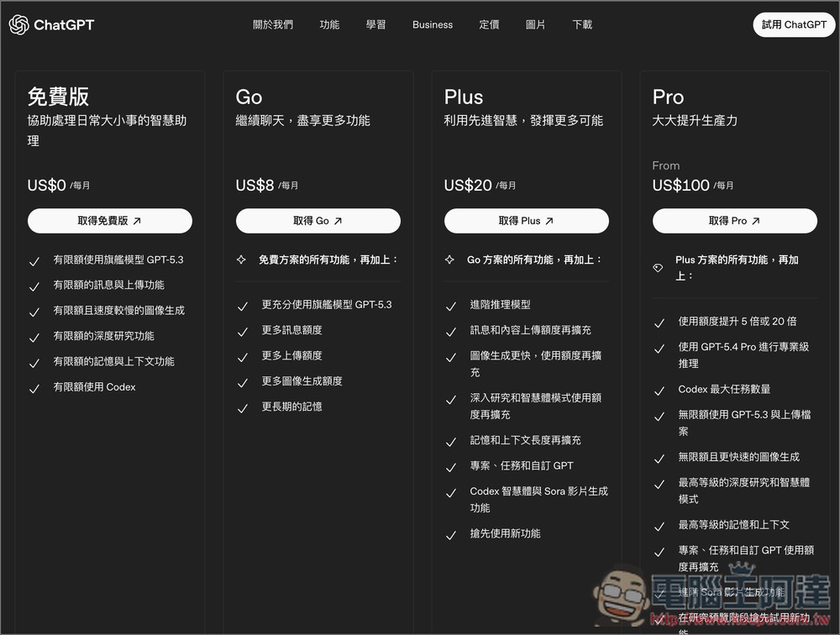Click the 試用 ChatGPT button
The width and height of the screenshot is (840, 635).
pos(793,24)
